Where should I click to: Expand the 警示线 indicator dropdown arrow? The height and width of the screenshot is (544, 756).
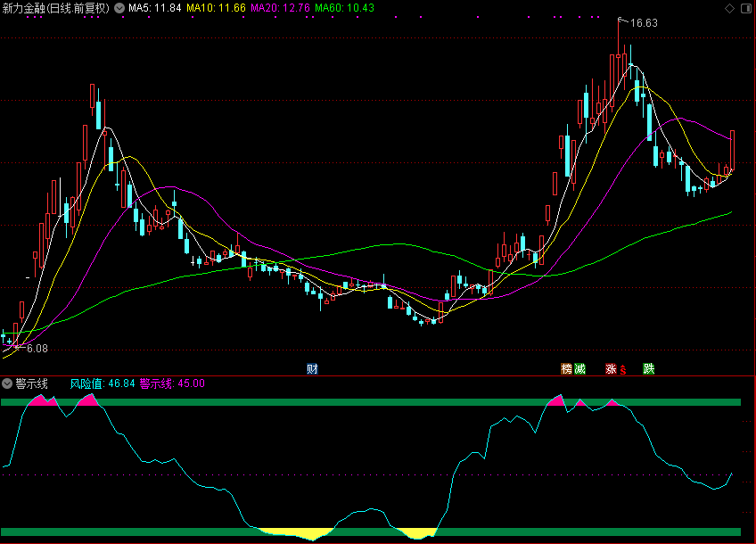click(7, 383)
